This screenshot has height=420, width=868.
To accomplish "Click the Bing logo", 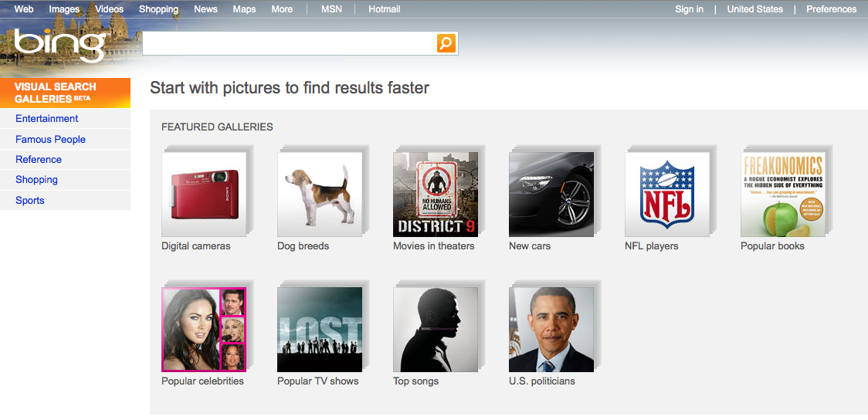I will tap(59, 46).
